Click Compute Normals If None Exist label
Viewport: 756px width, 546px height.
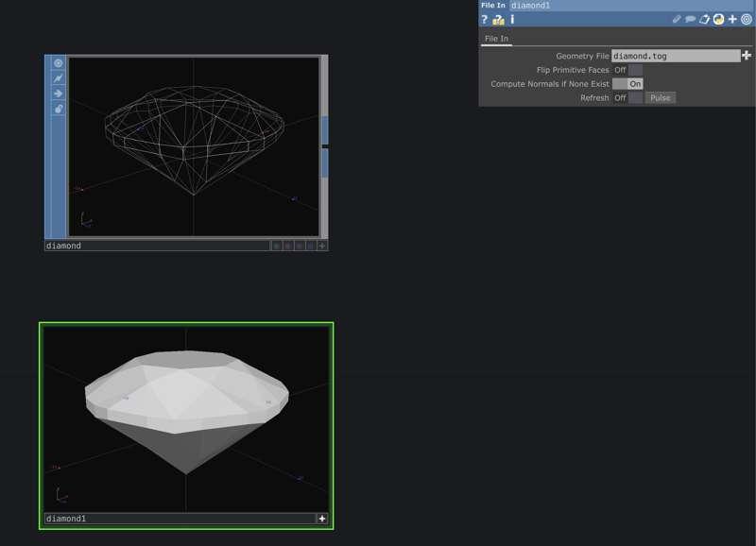pos(550,84)
